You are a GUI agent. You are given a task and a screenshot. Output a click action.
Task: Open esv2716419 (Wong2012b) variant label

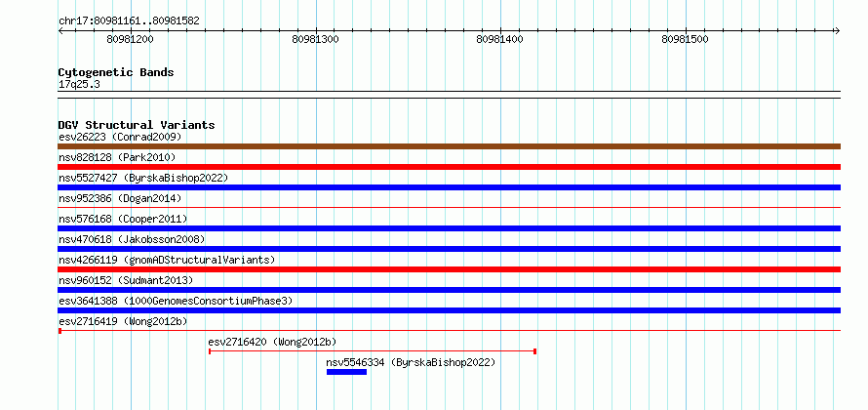(123, 321)
